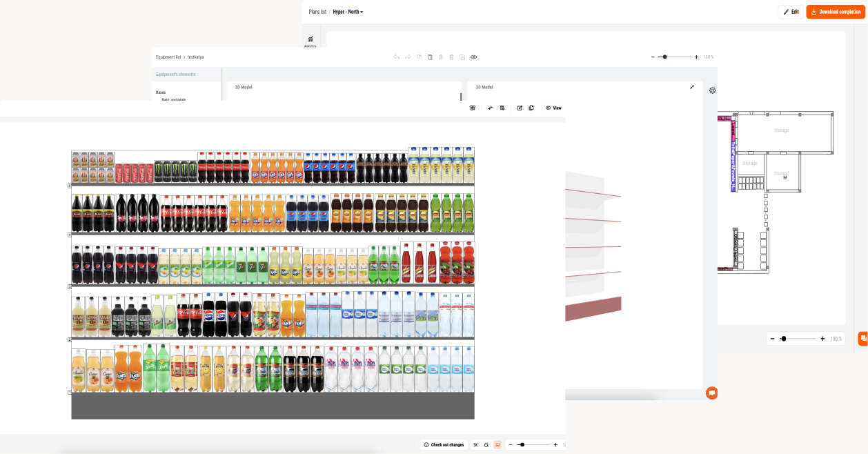Click the orange chat bubble in equipment editor
Screen dimensions: 868x454
(712, 393)
